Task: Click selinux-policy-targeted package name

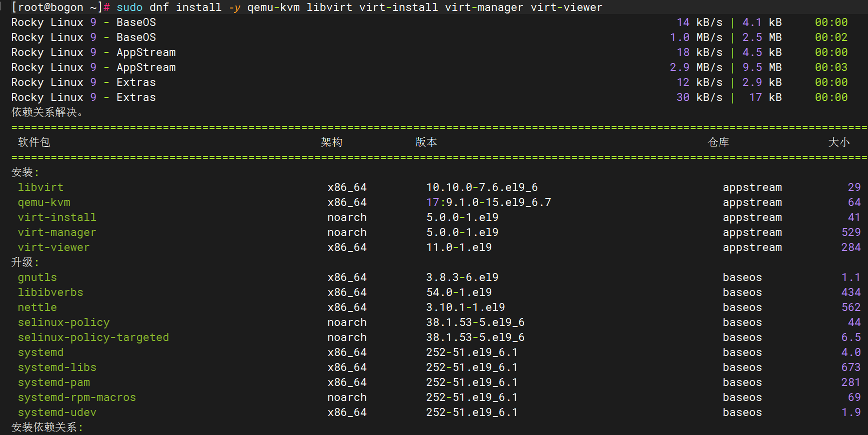Action: click(93, 337)
